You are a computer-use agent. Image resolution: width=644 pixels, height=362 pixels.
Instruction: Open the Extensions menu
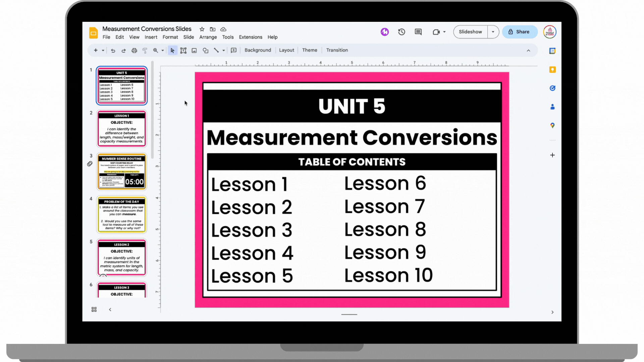[251, 37]
